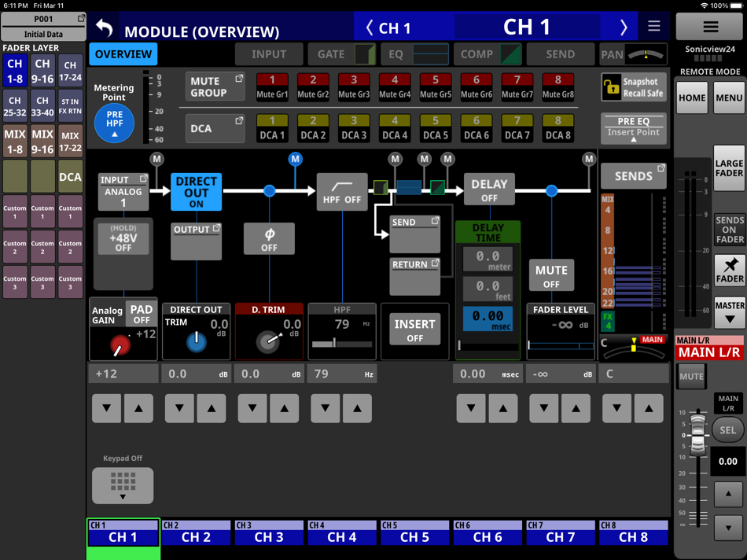Decrease delay time msec down arrow

tap(471, 408)
